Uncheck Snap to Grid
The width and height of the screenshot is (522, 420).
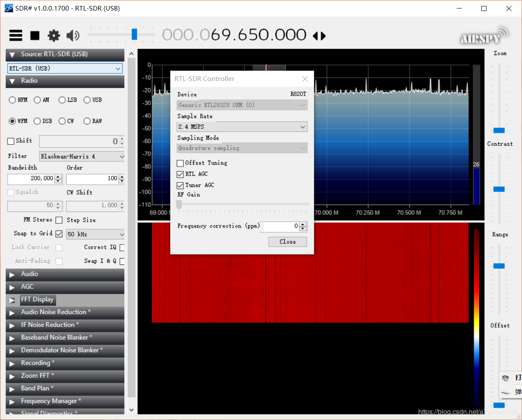point(59,234)
